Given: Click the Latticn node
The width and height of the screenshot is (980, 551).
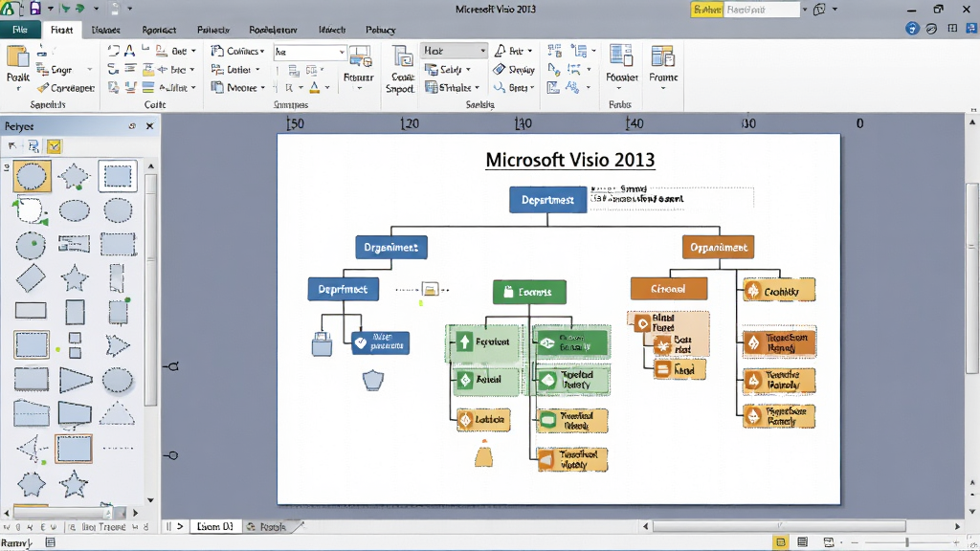Looking at the screenshot, I should point(483,420).
